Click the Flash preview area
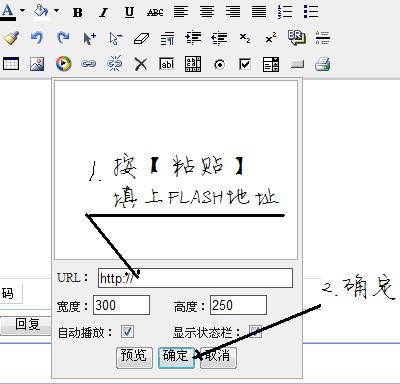 coord(176,170)
